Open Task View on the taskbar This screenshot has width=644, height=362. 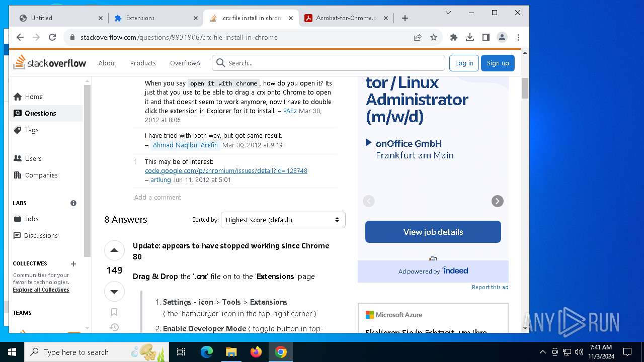click(181, 352)
